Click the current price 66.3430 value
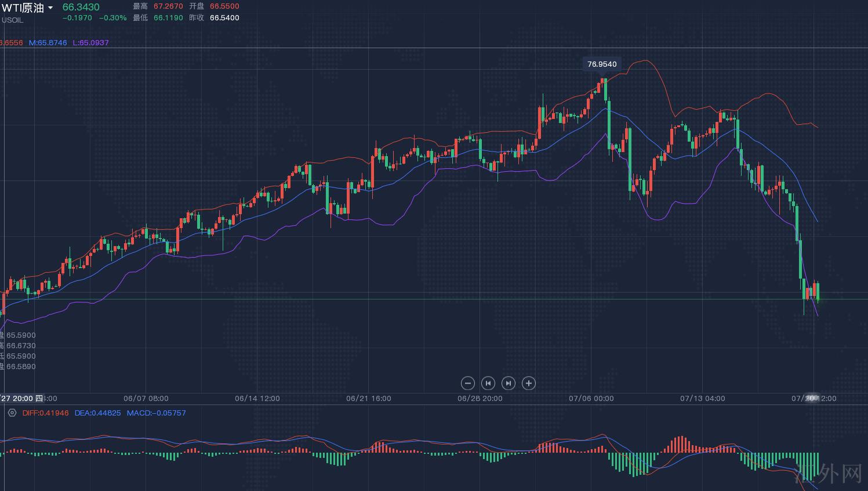The image size is (868, 491). [81, 7]
